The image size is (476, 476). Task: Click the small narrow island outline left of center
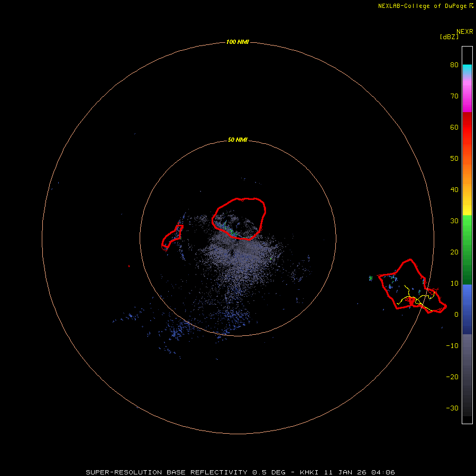(172, 237)
